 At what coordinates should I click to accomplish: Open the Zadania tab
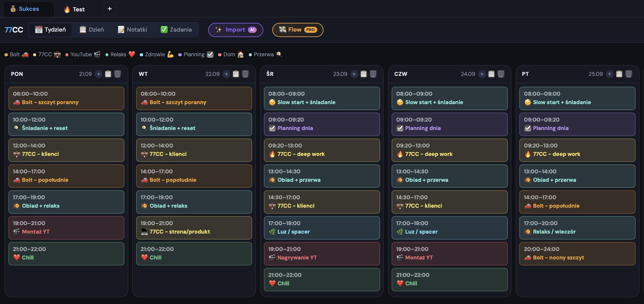tap(176, 30)
